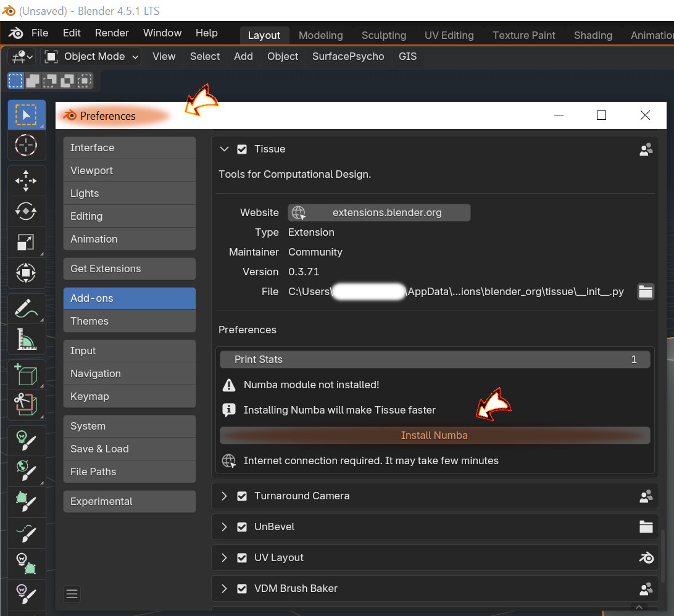Screen dimensions: 674x616
Task: Click the intersect selection mode icon
Action: [x=85, y=80]
